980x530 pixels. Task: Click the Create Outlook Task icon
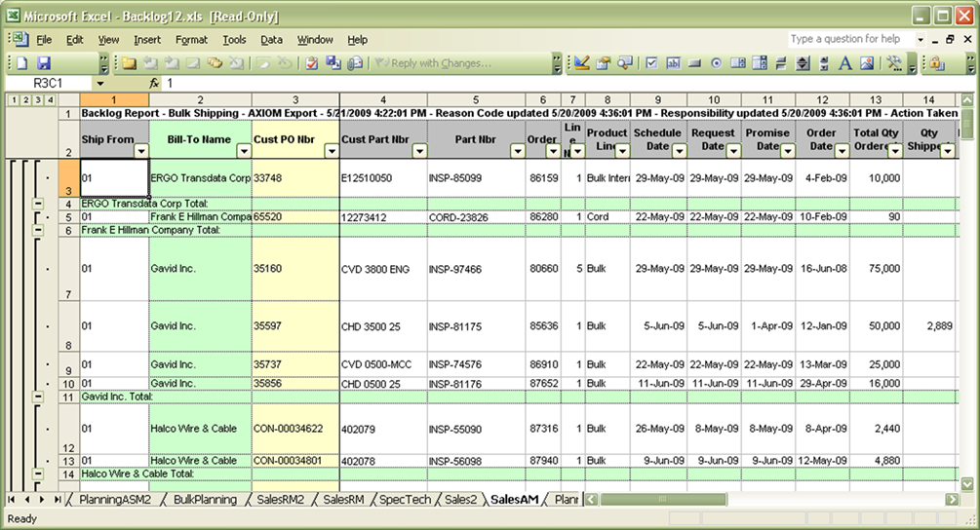(x=312, y=63)
